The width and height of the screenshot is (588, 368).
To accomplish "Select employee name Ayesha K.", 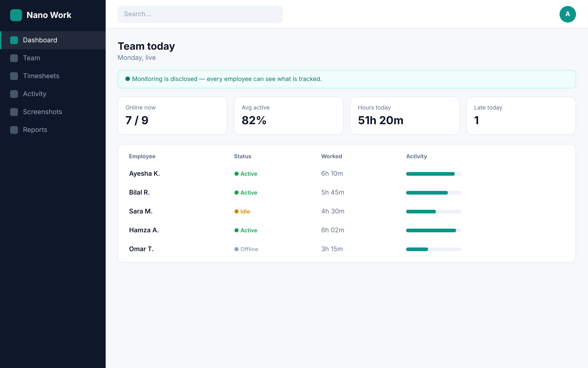I will pos(144,173).
